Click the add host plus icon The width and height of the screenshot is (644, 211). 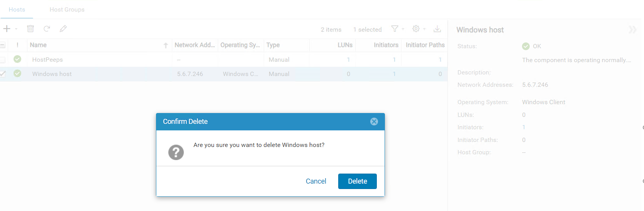(7, 29)
